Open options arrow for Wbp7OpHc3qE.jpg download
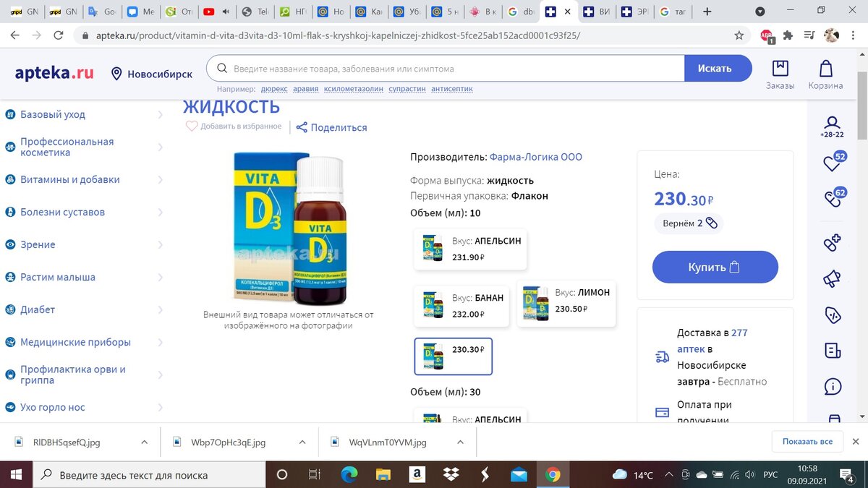The image size is (868, 488). pos(302,442)
